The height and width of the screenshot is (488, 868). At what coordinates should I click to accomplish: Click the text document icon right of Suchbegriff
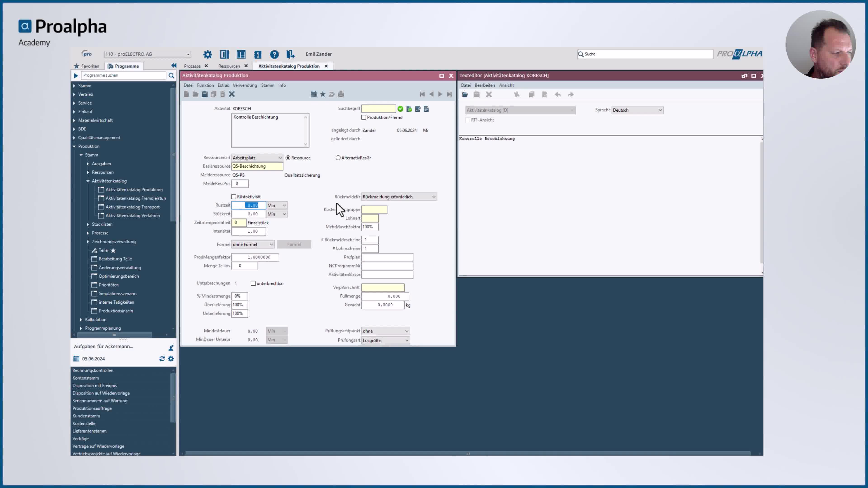click(426, 109)
